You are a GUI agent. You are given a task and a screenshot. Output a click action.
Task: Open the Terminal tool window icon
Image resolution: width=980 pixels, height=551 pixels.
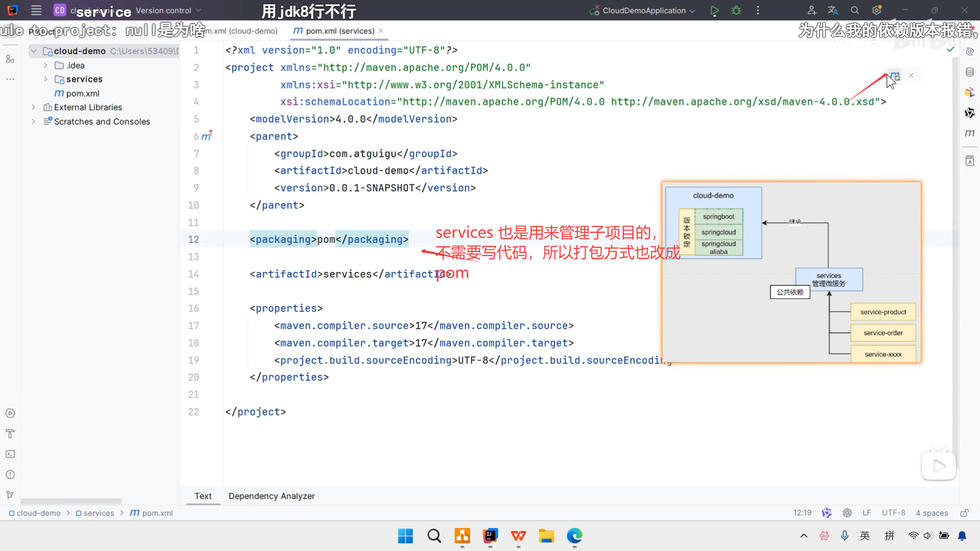10,454
